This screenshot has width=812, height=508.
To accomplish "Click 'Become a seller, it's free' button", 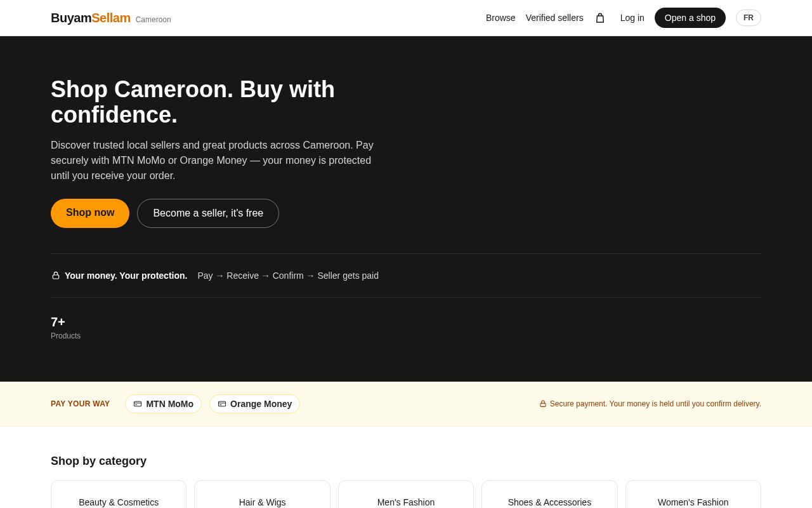I will pos(208,213).
